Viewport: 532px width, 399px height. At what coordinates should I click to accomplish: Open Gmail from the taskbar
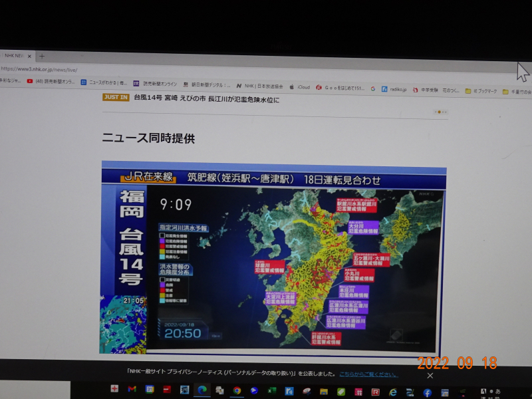click(132, 389)
